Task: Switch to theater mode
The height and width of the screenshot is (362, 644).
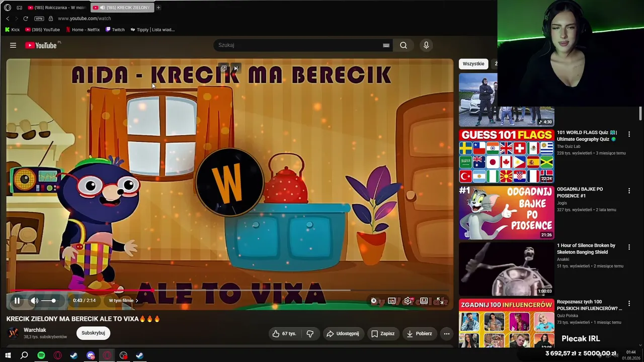Action: (424, 301)
